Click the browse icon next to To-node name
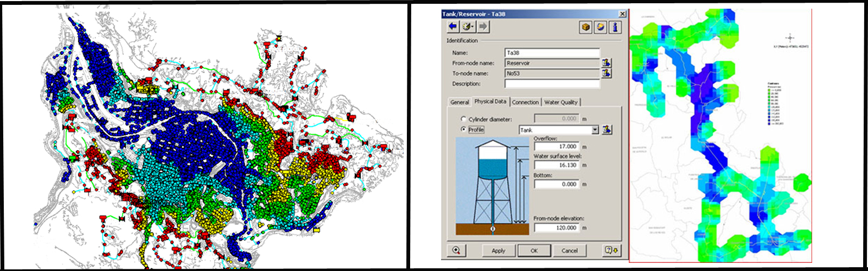Image resolution: width=868 pixels, height=271 pixels. (x=607, y=73)
